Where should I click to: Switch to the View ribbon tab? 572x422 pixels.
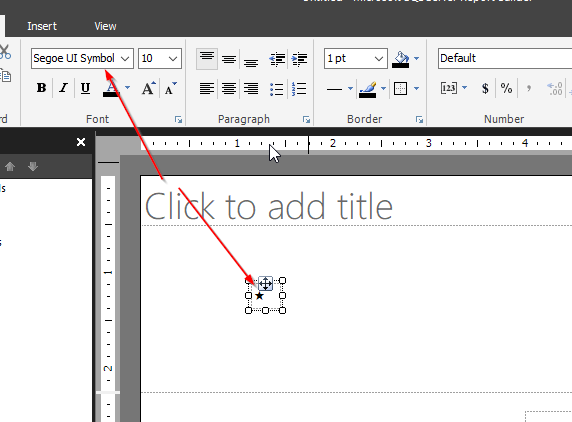105,26
